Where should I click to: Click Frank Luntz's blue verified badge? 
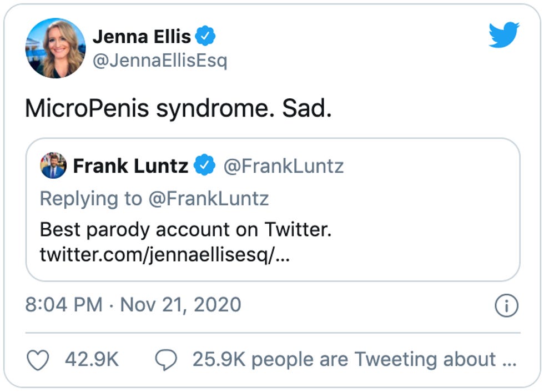click(205, 165)
